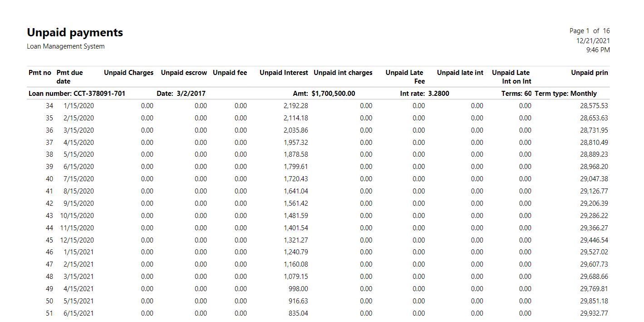Click unpaid interest value 2,192.28
This screenshot has width=644, height=322.
point(296,106)
